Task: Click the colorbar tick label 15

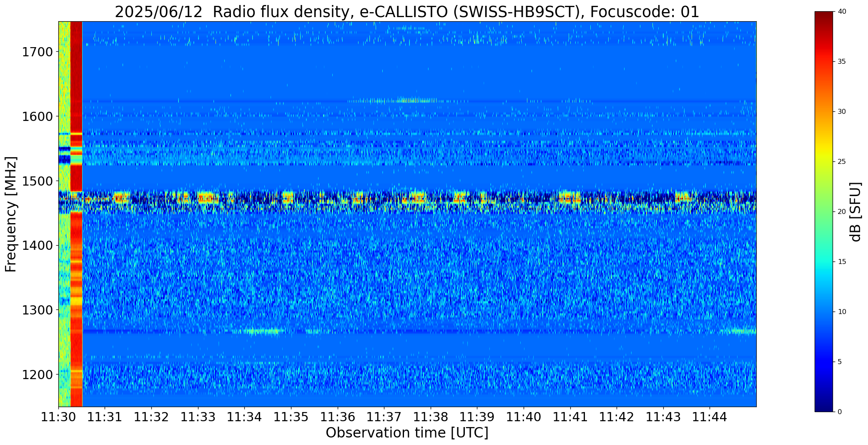Action: click(x=842, y=262)
